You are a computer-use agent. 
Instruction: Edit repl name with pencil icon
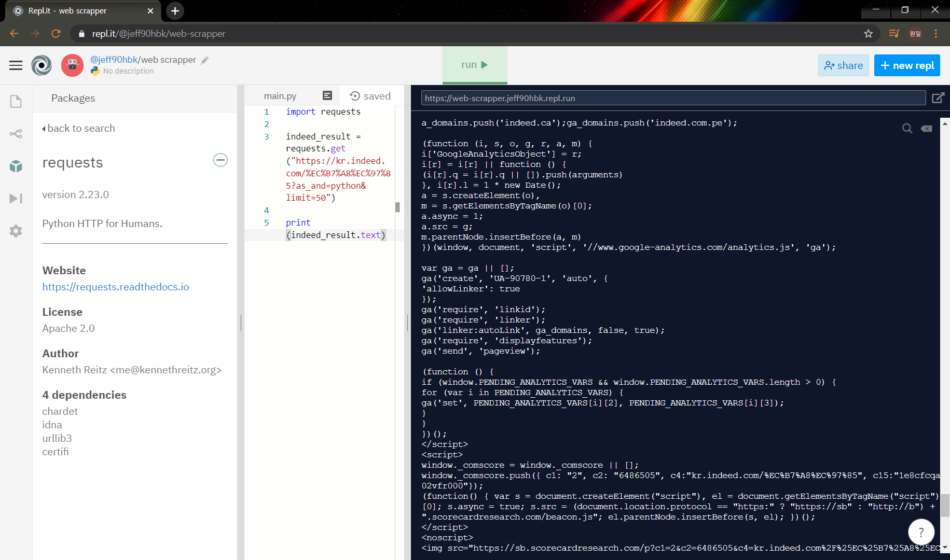pyautogui.click(x=205, y=60)
